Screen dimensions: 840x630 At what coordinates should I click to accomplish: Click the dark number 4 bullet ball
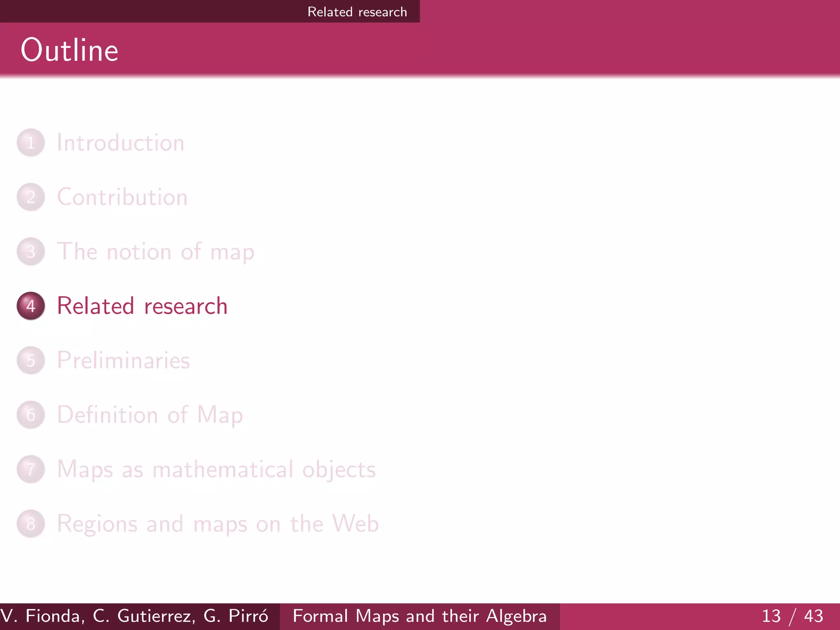(x=31, y=306)
